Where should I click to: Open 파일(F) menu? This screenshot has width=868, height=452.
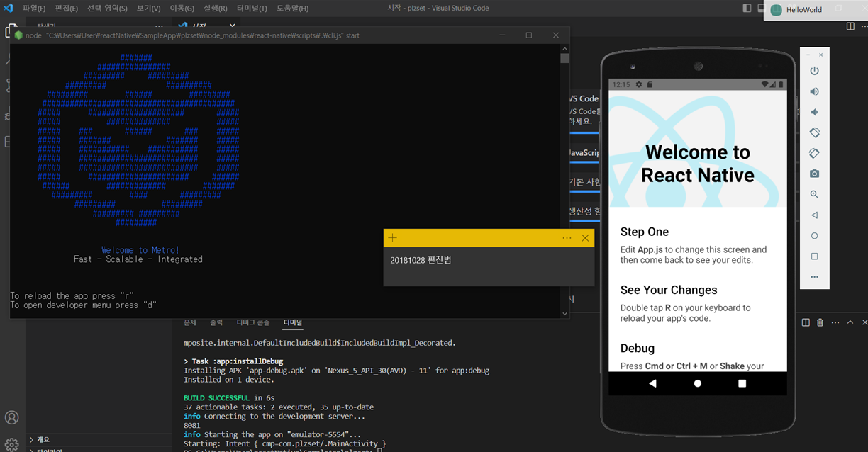(x=34, y=9)
